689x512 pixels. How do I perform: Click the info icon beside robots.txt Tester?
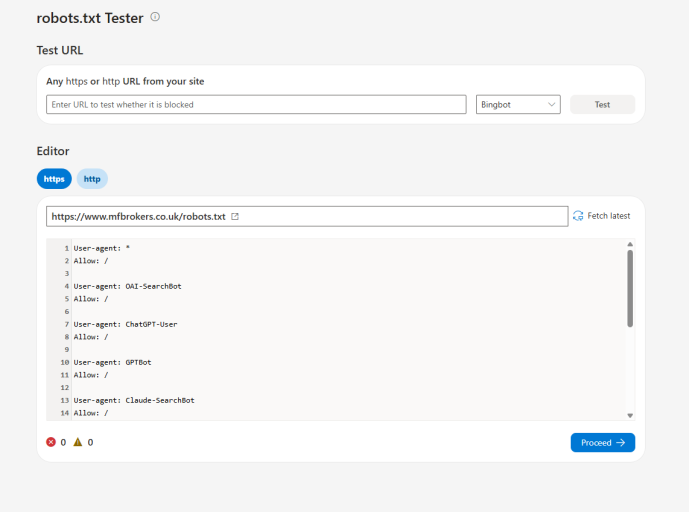(x=155, y=17)
